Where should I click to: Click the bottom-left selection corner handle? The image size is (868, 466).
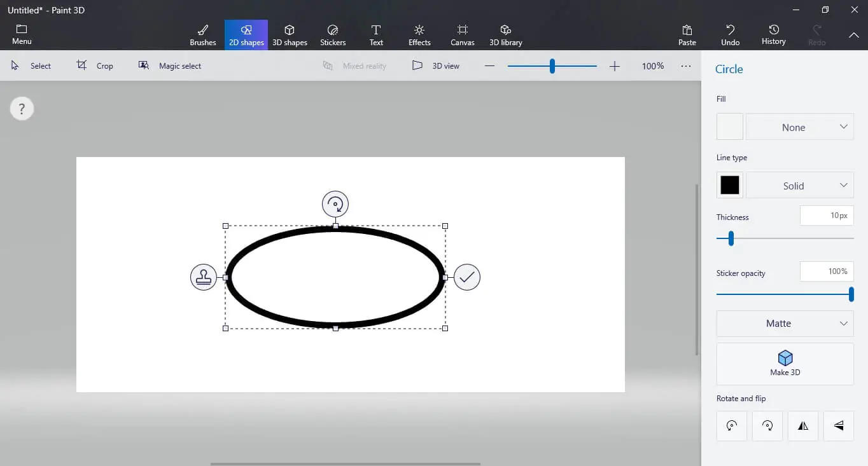point(225,328)
